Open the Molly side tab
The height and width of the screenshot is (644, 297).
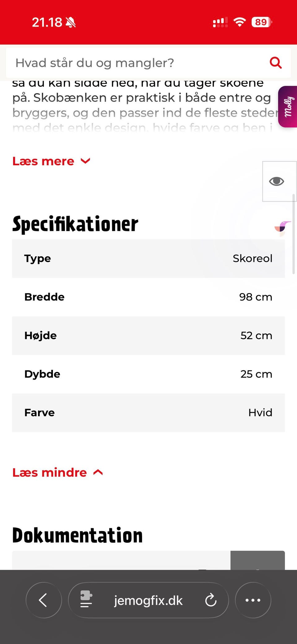tap(288, 107)
